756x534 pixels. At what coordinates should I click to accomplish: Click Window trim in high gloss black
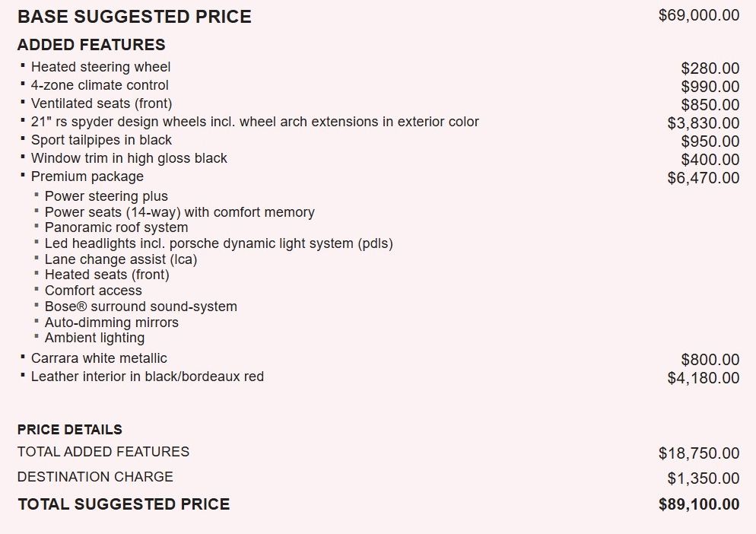tap(129, 158)
